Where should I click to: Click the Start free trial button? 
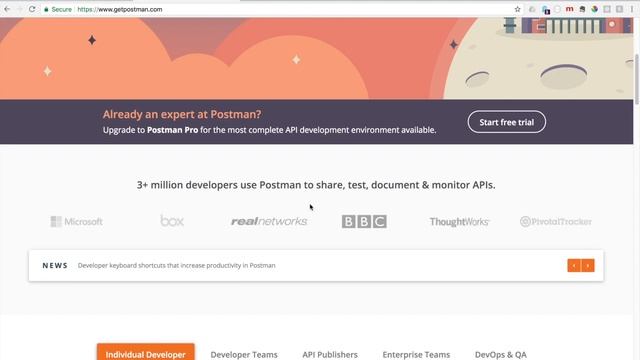507,122
